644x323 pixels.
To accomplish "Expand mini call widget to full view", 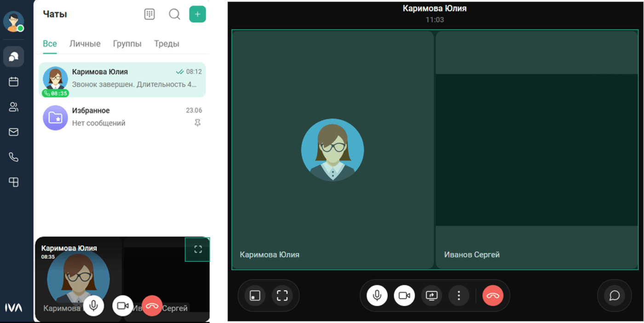I will pos(198,249).
